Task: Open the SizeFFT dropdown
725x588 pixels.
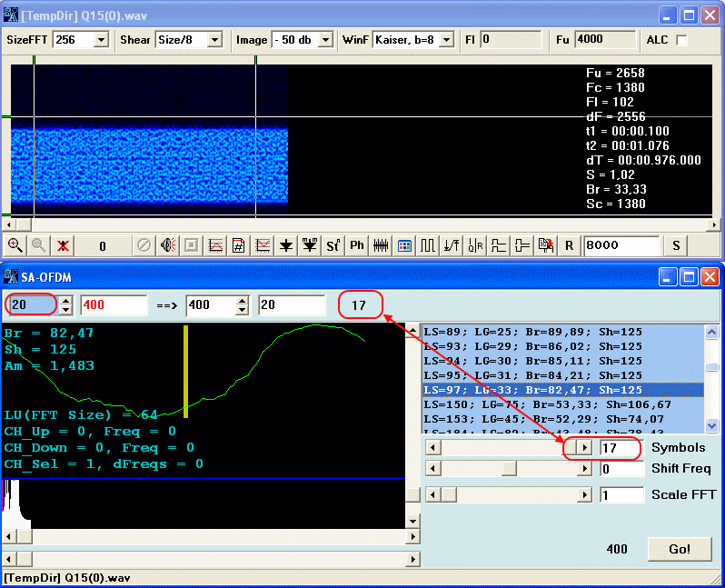Action: click(x=101, y=40)
